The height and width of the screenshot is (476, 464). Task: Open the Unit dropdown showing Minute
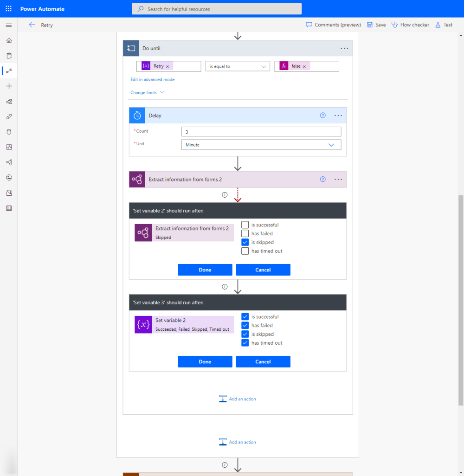tap(261, 145)
